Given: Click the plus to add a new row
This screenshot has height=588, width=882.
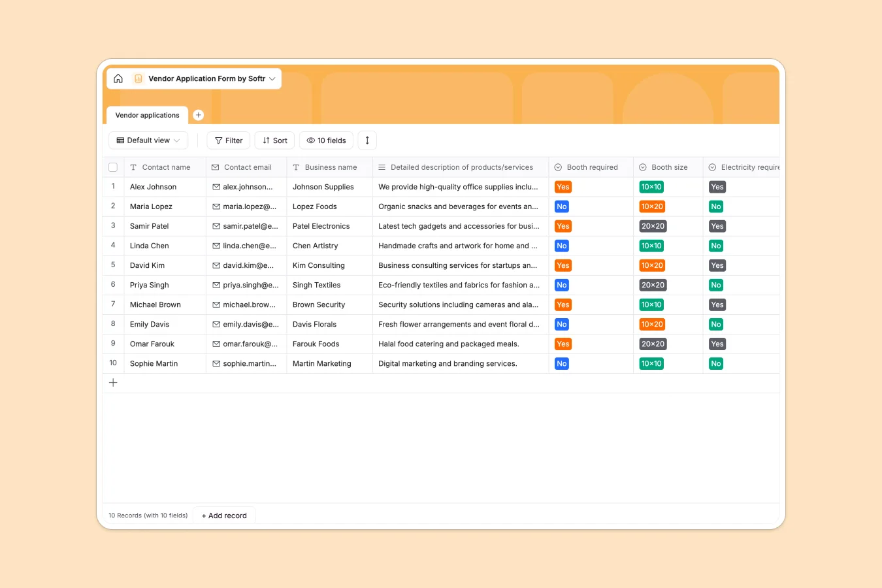Looking at the screenshot, I should click(112, 382).
